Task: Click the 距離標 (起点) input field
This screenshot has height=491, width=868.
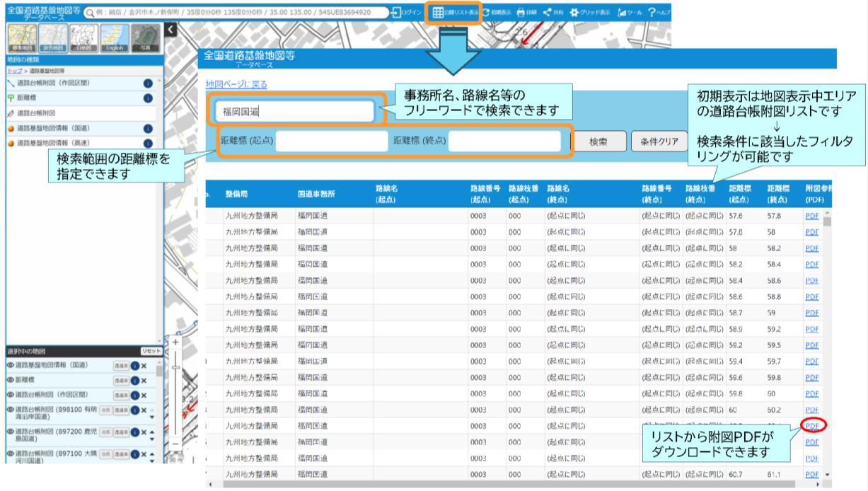Action: tap(332, 141)
